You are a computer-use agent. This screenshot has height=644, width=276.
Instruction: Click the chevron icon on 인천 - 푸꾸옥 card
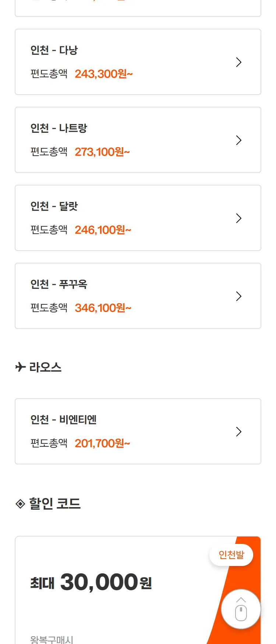(x=238, y=296)
